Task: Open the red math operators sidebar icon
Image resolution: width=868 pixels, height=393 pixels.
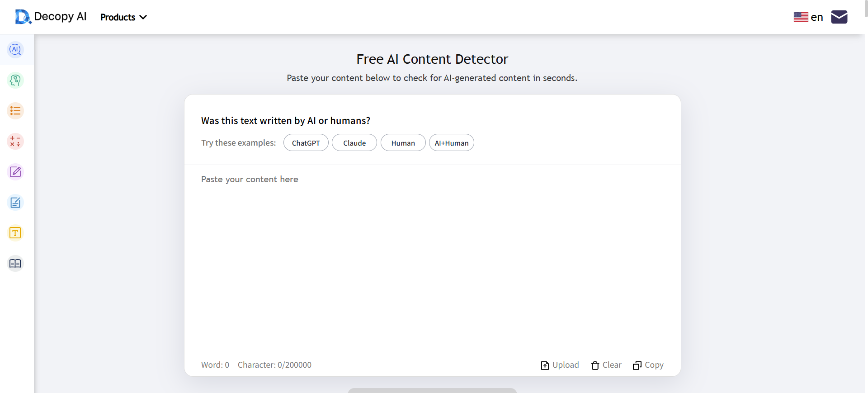Action: pos(15,142)
